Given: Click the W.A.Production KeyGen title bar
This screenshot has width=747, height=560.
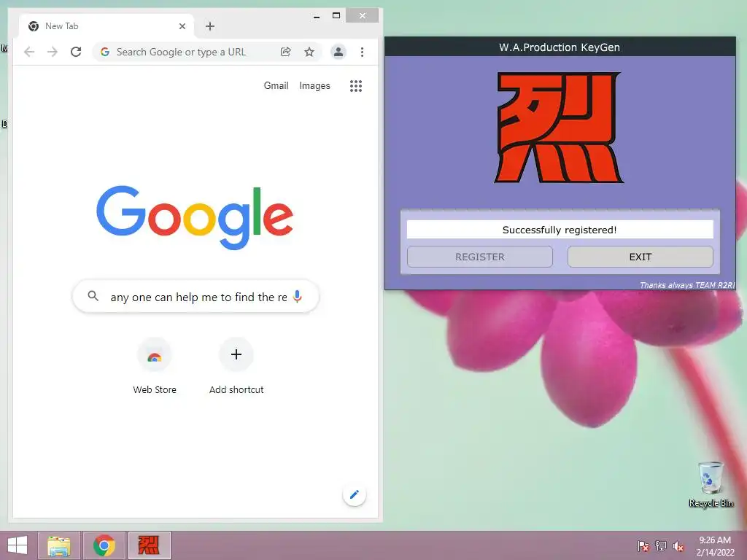Looking at the screenshot, I should tap(560, 47).
